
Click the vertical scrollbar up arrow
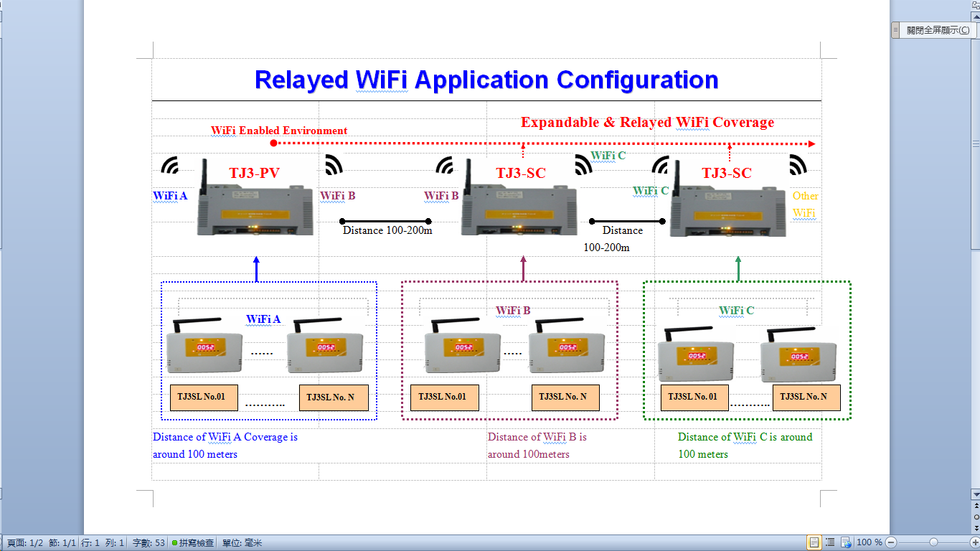976,17
